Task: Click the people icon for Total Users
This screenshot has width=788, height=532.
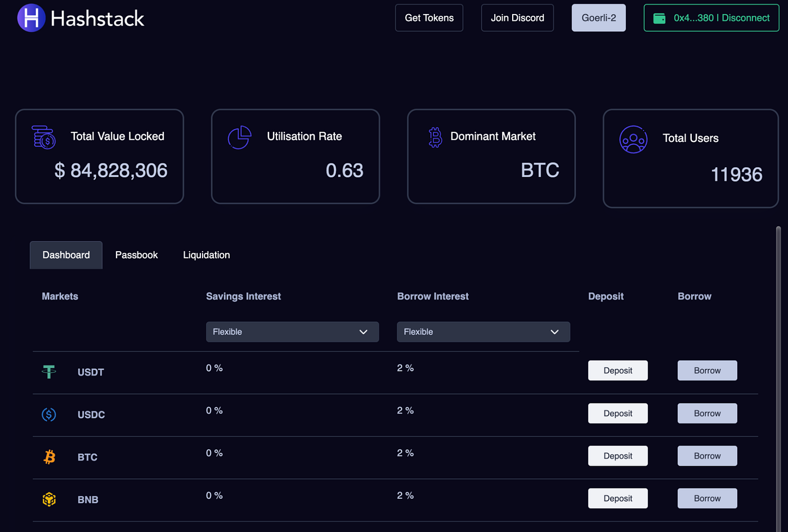Action: [634, 140]
